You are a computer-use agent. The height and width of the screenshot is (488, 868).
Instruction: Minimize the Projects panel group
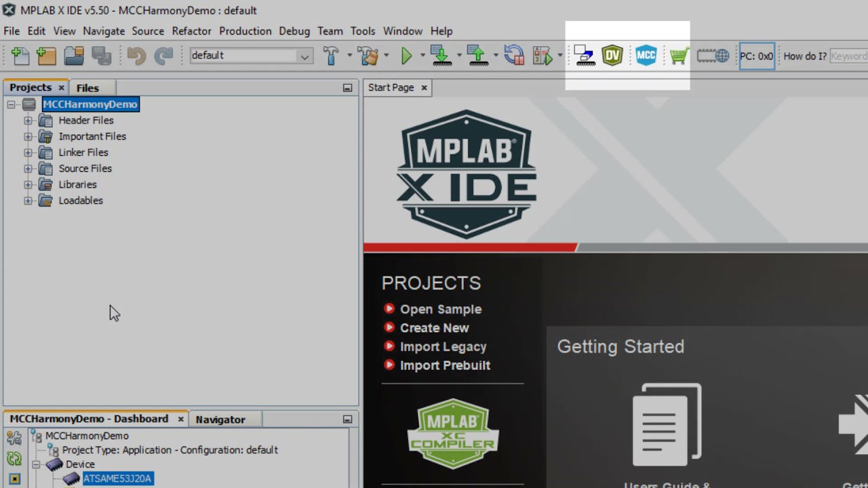(347, 87)
